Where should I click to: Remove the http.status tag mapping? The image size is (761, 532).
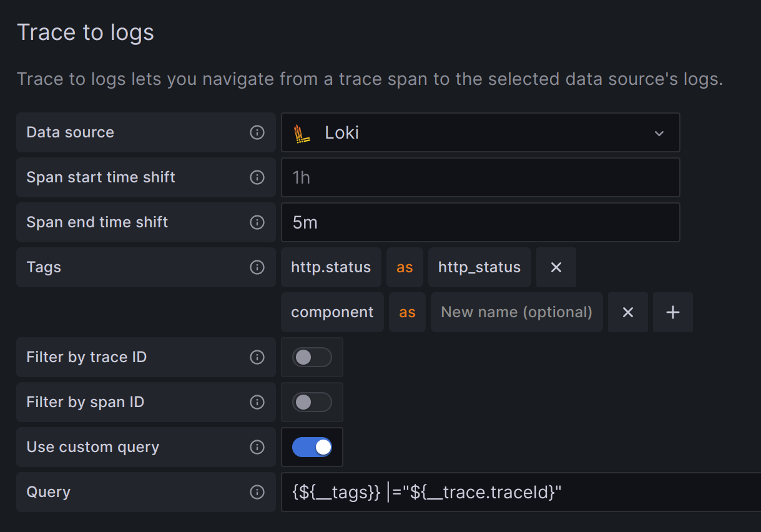click(x=556, y=267)
